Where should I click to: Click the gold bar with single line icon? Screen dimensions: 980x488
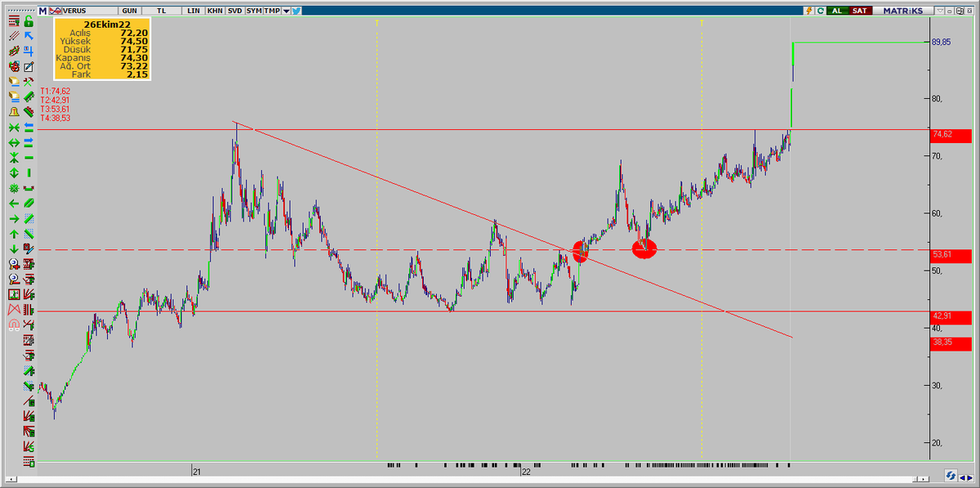14,82
